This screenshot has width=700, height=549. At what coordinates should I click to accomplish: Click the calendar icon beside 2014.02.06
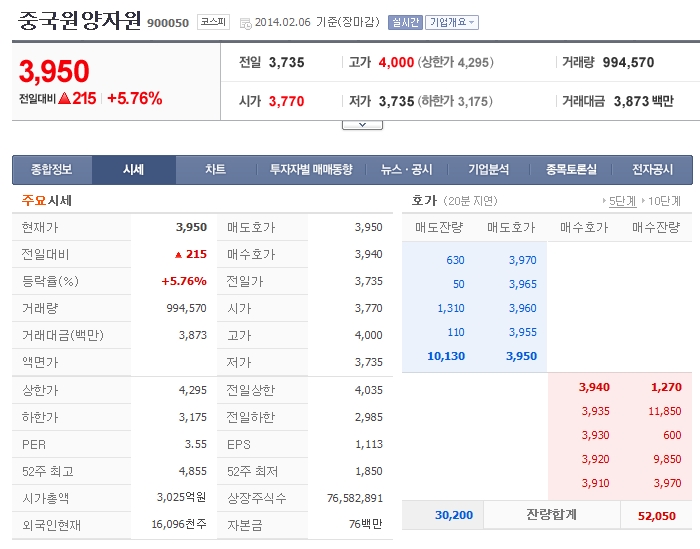point(246,23)
